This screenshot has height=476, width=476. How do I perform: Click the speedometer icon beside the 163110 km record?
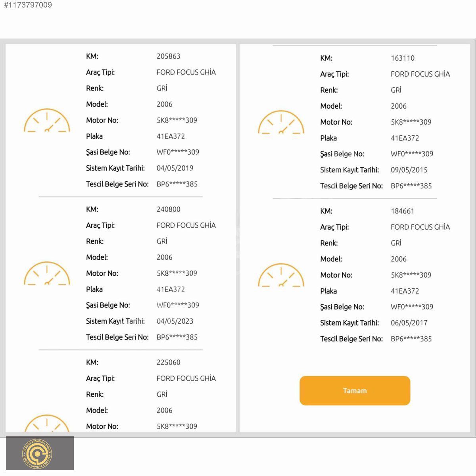click(x=281, y=122)
